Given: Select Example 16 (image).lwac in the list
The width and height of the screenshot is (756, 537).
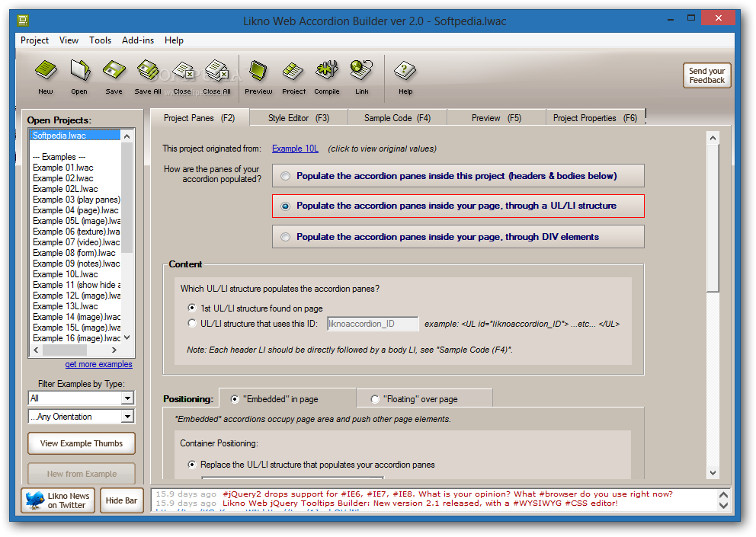Looking at the screenshot, I should (75, 338).
